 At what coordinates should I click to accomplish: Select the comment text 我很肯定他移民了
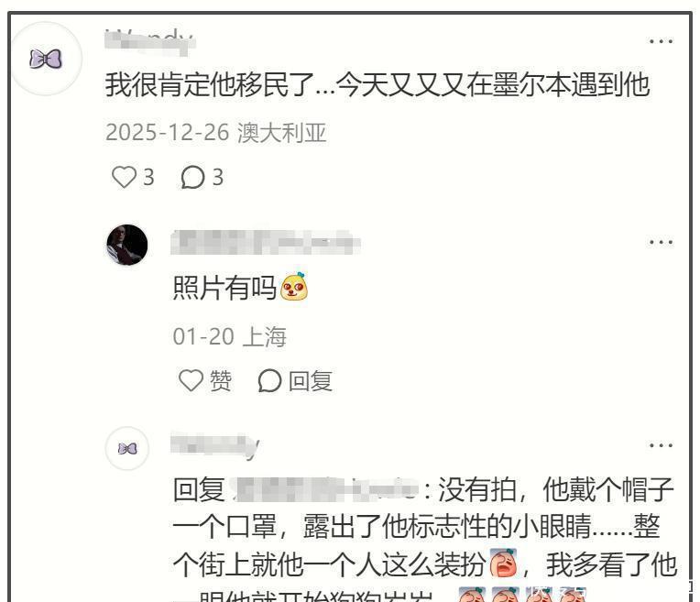click(x=210, y=84)
